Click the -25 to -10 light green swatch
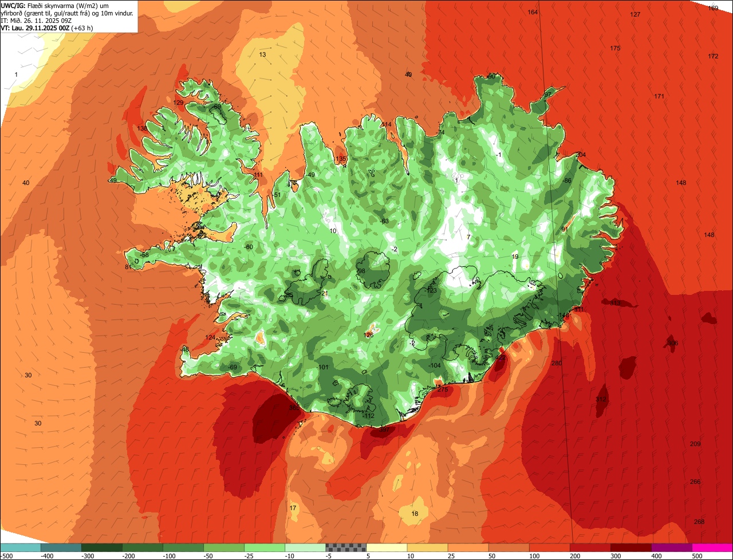 tap(265, 547)
